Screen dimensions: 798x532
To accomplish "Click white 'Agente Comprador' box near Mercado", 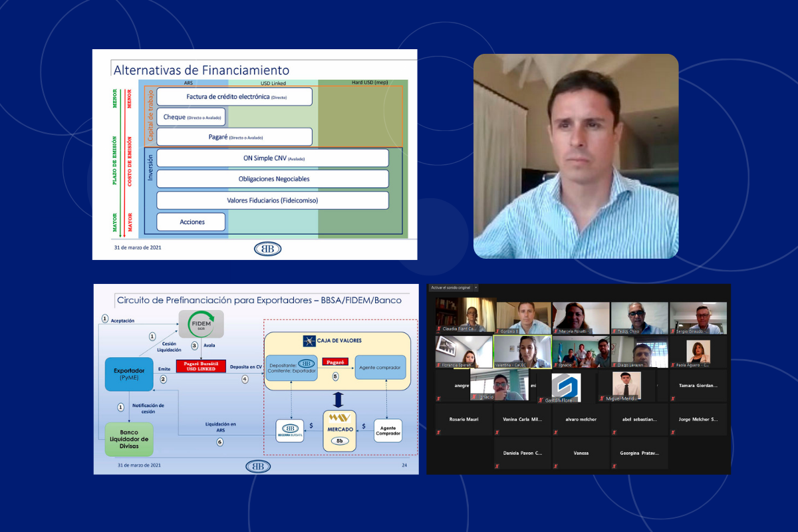I will tap(388, 430).
